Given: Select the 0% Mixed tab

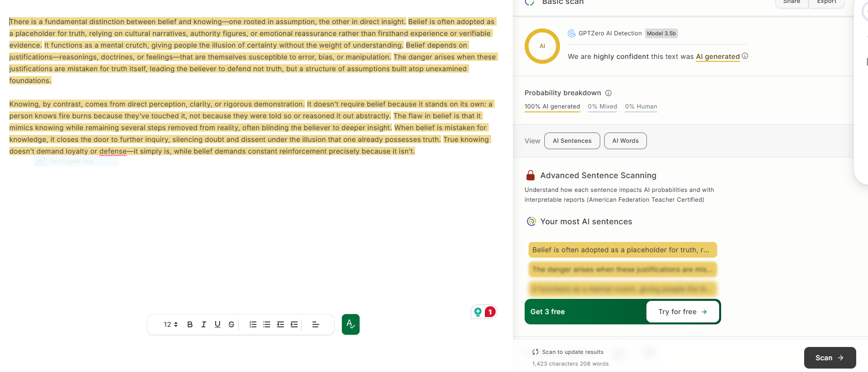Looking at the screenshot, I should pos(602,106).
